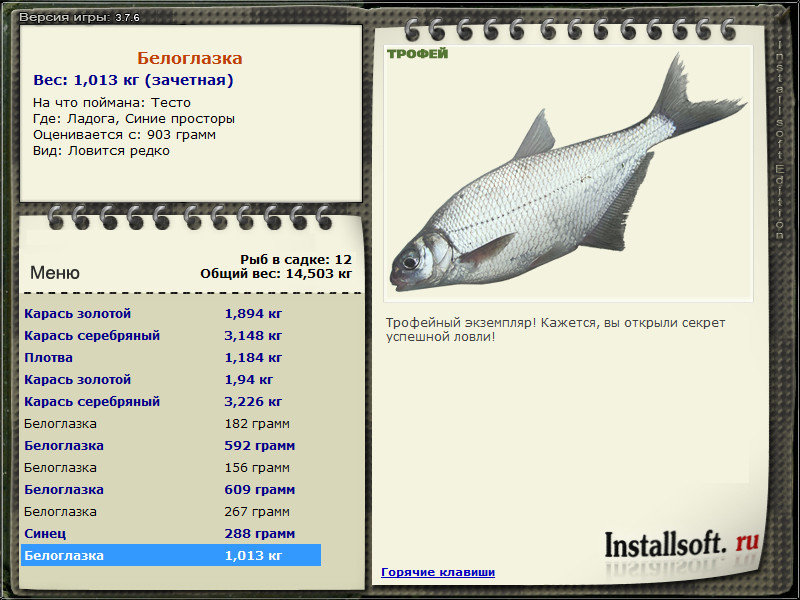Click the 'Рыб в садке: 12' counter
Viewport: 800px width, 600px height.
click(x=296, y=259)
